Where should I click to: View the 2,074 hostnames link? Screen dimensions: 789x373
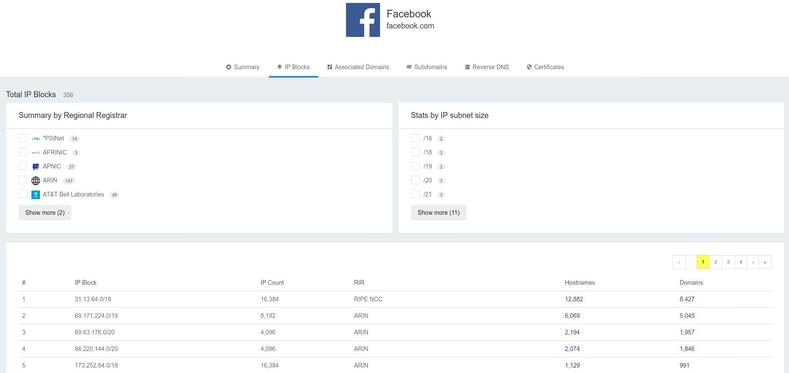pos(572,349)
